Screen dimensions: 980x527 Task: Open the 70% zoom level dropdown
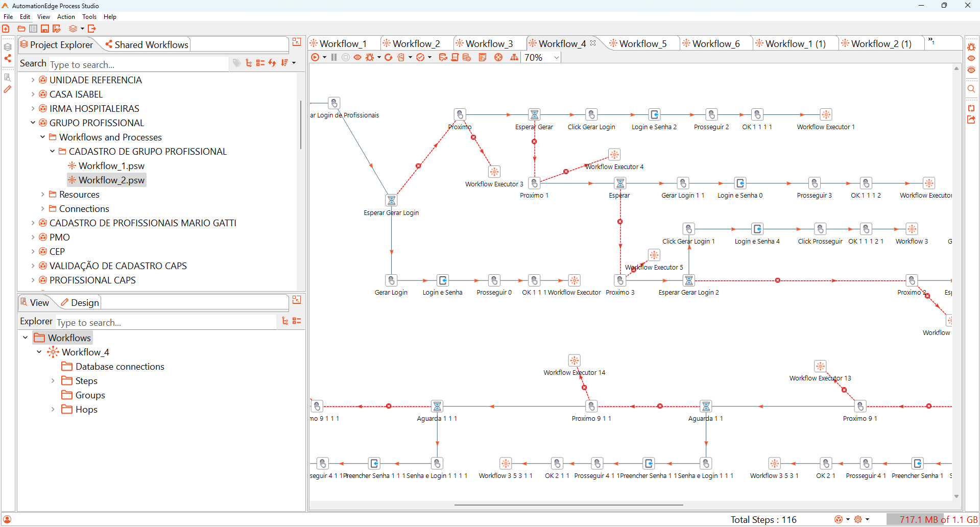point(556,58)
